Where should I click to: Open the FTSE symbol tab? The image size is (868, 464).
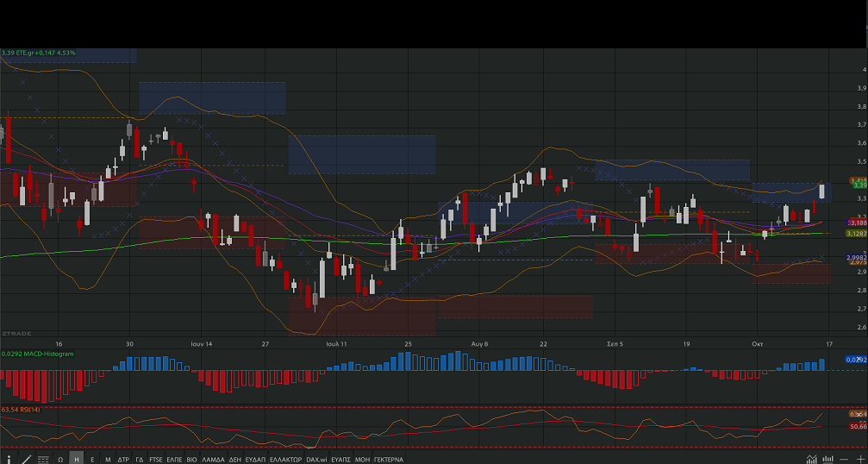coord(156,459)
